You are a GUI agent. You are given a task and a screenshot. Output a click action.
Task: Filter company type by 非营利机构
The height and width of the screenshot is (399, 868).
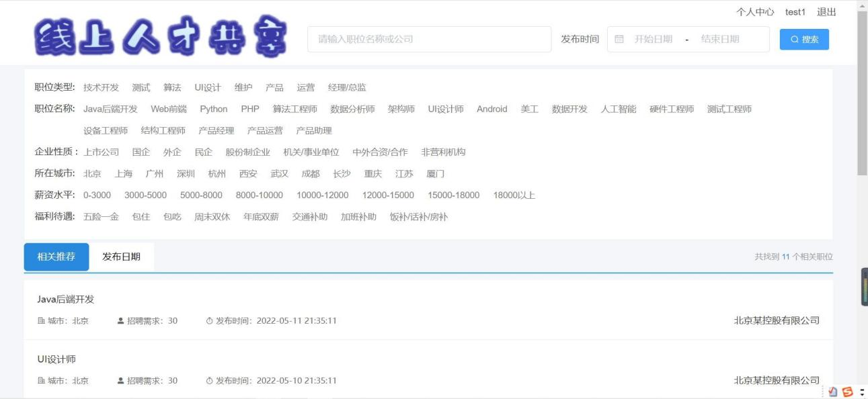(x=444, y=152)
